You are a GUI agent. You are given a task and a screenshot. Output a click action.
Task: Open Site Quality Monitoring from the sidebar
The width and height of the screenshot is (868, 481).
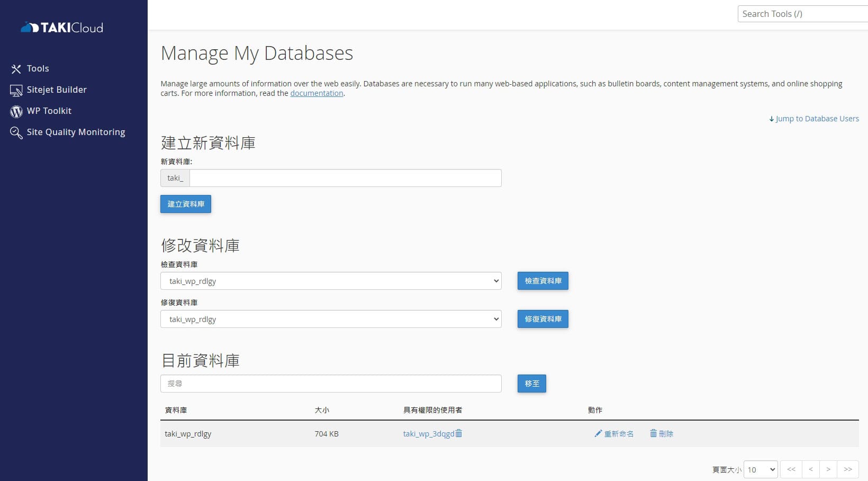tap(76, 132)
